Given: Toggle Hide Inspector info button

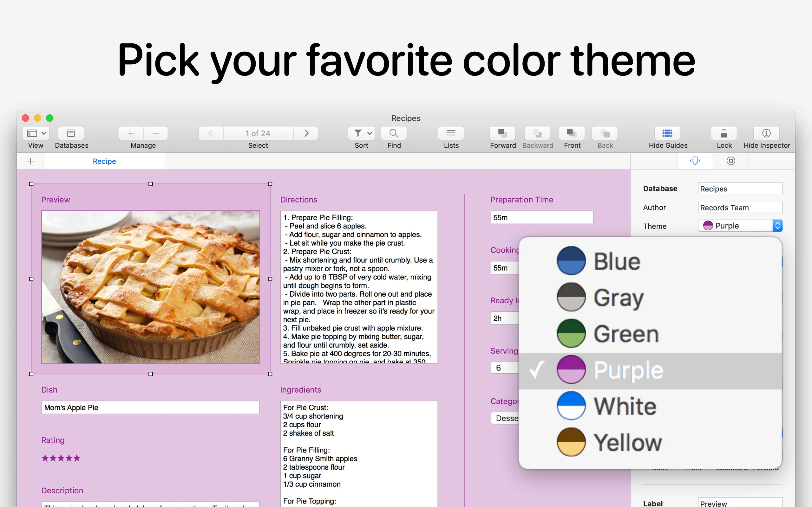Looking at the screenshot, I should tap(766, 133).
